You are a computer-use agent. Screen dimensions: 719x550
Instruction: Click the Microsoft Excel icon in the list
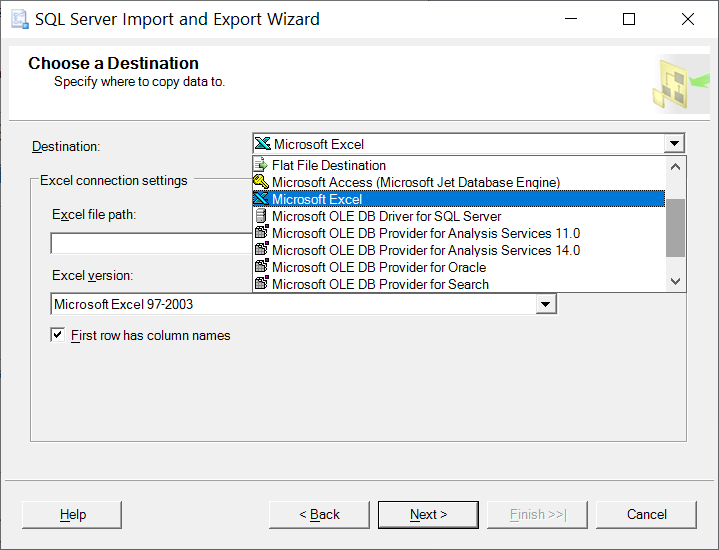[261, 199]
